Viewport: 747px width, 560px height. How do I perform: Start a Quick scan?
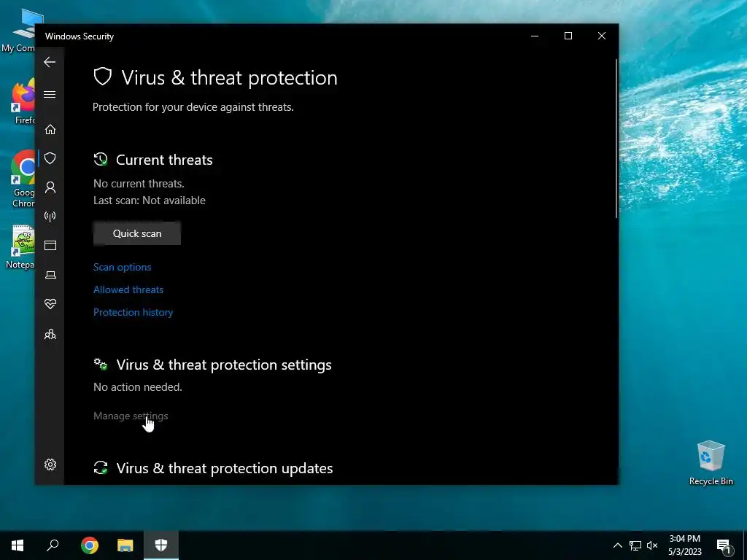coord(136,233)
